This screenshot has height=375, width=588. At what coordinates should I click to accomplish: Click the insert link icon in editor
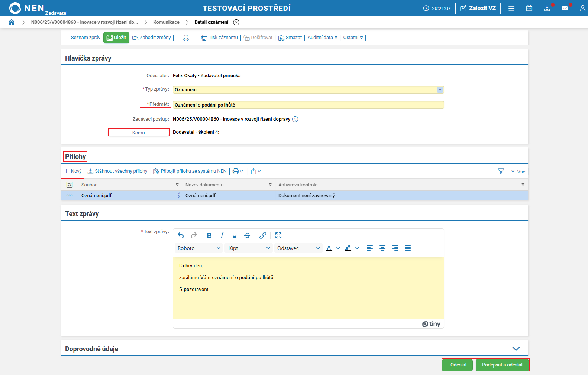(x=263, y=235)
